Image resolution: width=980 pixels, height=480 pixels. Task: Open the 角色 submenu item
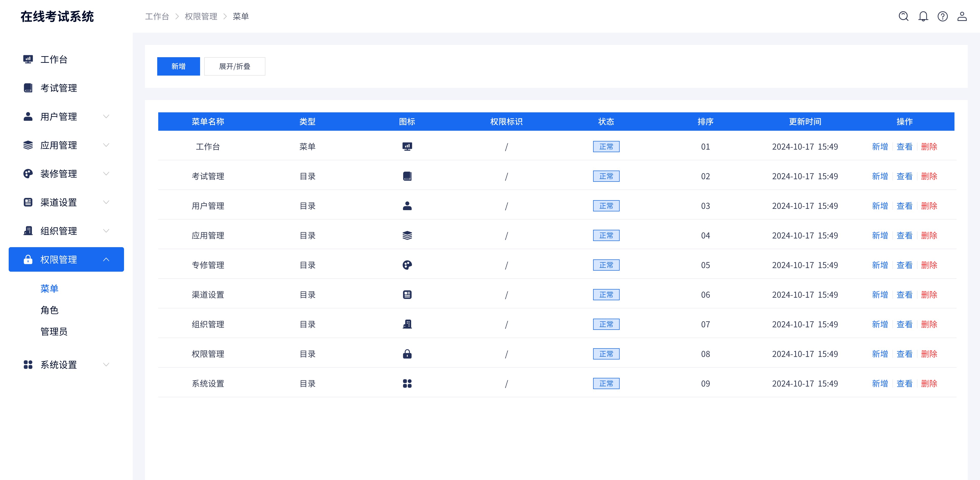(50, 310)
